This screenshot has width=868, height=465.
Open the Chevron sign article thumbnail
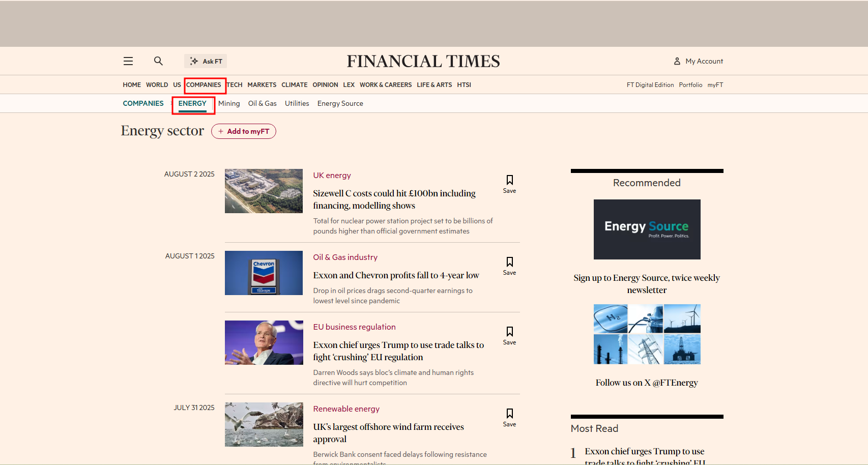(264, 273)
